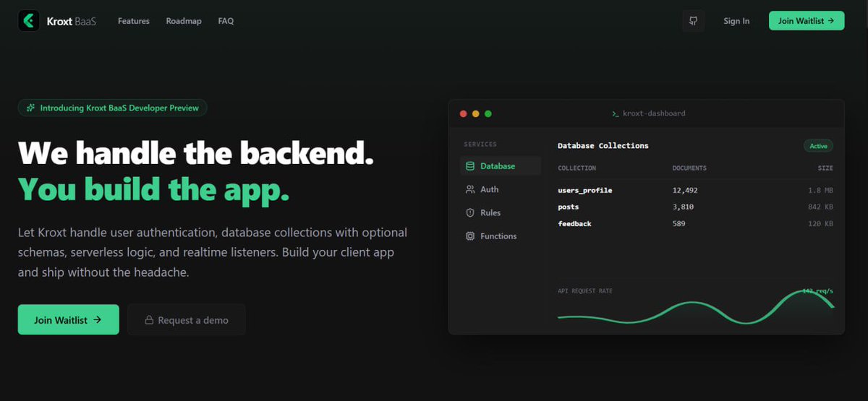Image resolution: width=868 pixels, height=401 pixels.
Task: Click the API REQUEST RATE label
Action: (x=584, y=291)
